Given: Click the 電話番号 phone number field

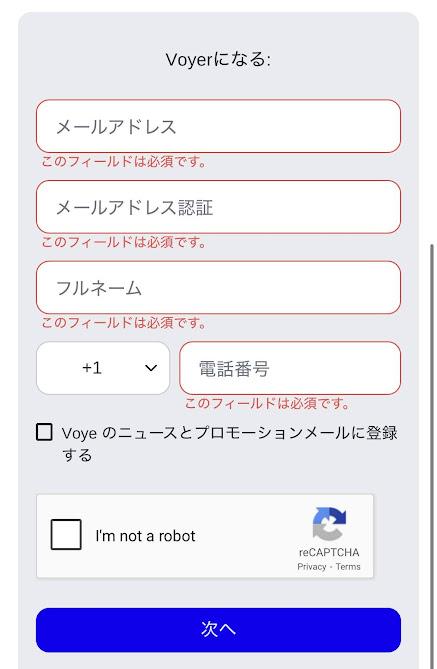Looking at the screenshot, I should [x=290, y=368].
